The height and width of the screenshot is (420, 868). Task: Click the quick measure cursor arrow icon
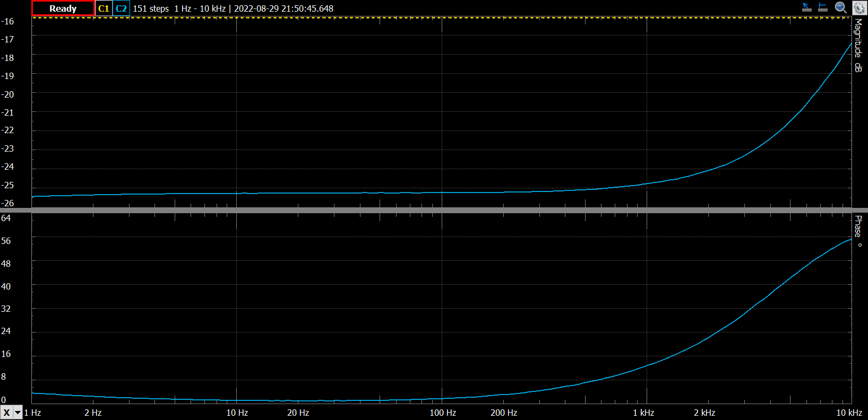(806, 7)
